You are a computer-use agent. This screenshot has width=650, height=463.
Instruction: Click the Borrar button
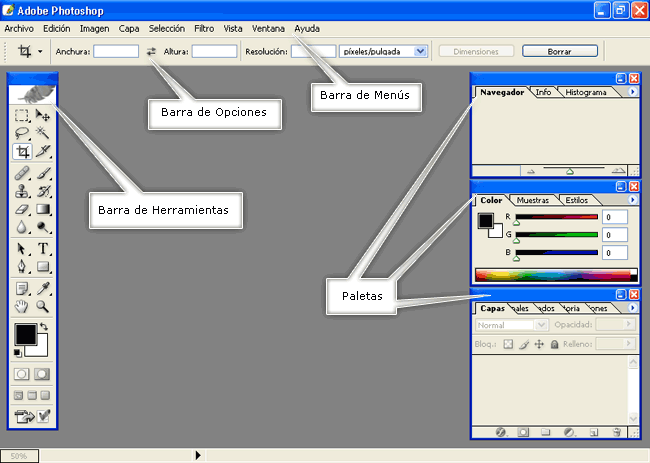coord(560,51)
